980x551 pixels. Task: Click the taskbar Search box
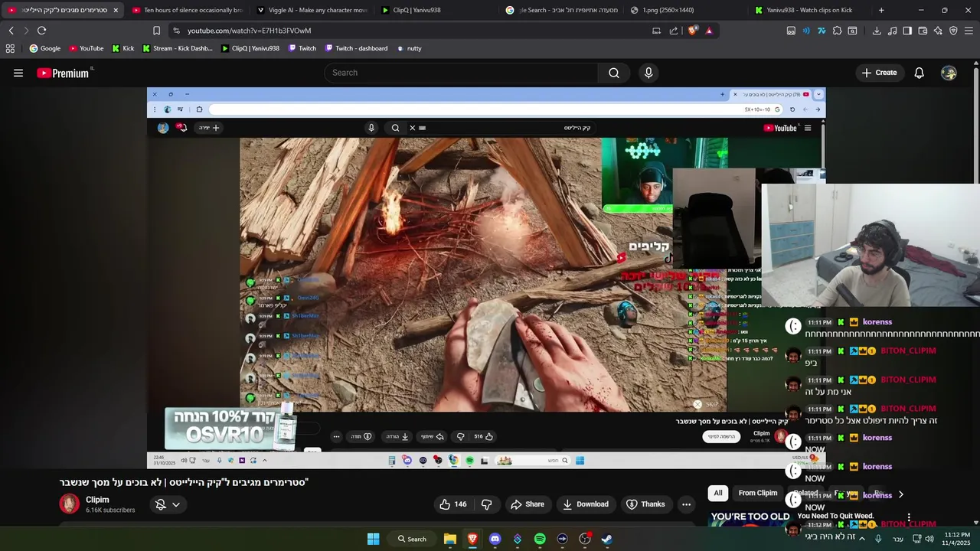[x=412, y=539]
